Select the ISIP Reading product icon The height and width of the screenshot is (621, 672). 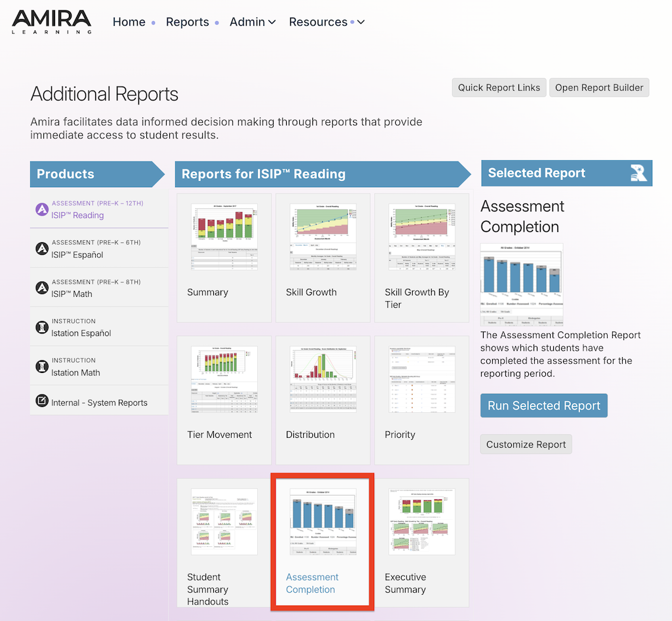[x=41, y=209]
